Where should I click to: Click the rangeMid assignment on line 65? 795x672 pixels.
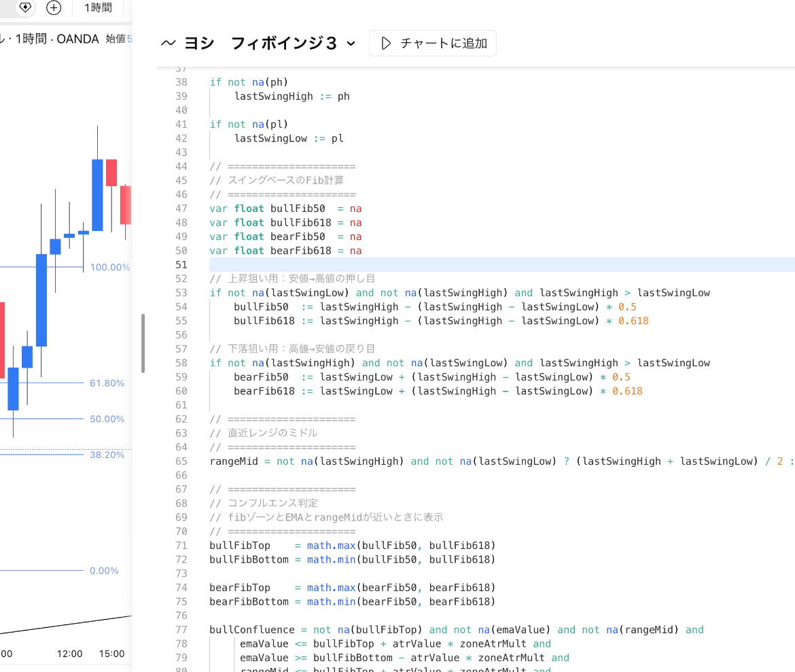[502, 461]
